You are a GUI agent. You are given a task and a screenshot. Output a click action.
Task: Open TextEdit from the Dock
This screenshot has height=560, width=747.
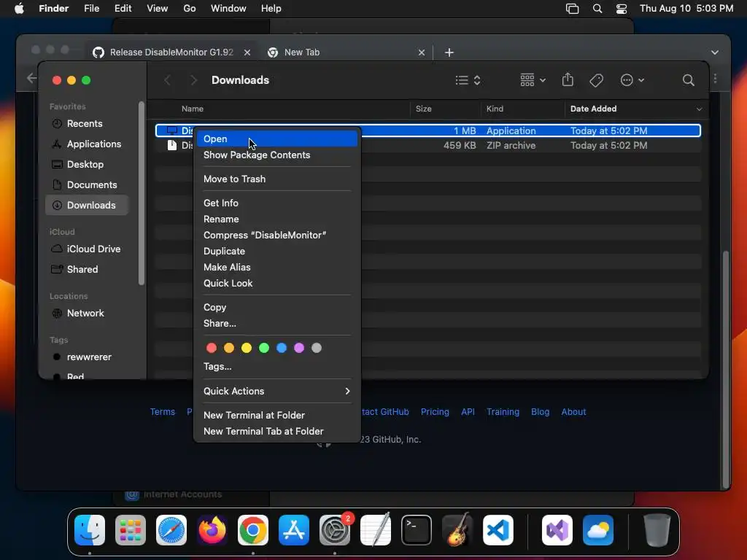[x=376, y=530]
